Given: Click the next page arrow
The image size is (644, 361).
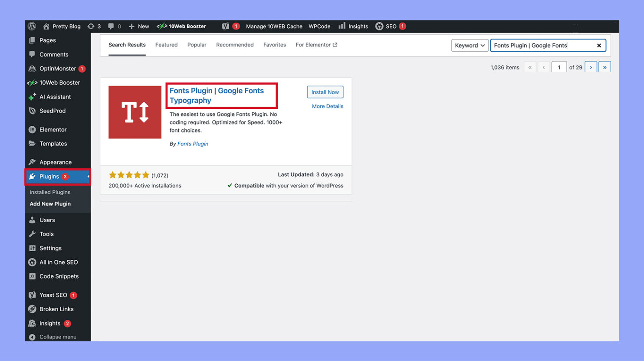Looking at the screenshot, I should tap(591, 67).
